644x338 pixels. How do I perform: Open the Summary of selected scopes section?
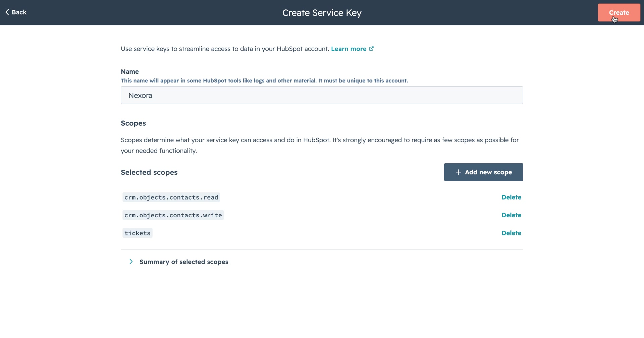(184, 262)
